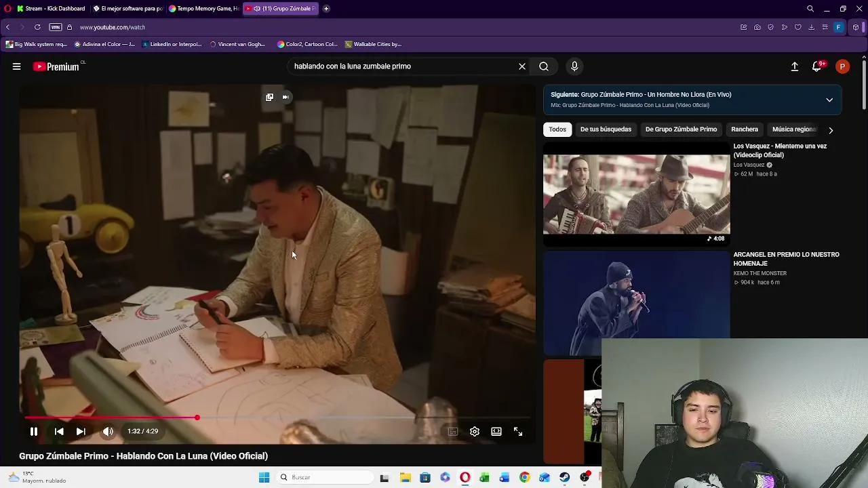This screenshot has height=488, width=868.
Task: Expand the Siguiente mix playlist panel
Action: [829, 100]
